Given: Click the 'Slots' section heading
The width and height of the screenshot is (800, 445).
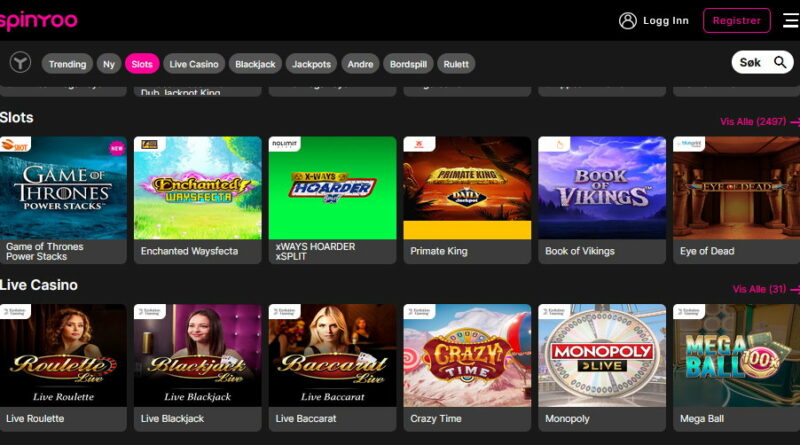Looking at the screenshot, I should (17, 117).
